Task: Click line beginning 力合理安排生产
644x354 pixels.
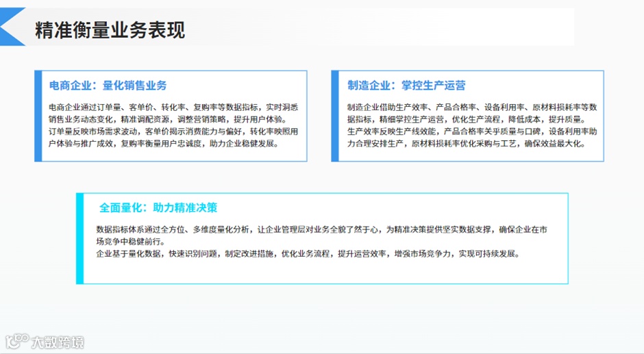Action: [x=467, y=144]
